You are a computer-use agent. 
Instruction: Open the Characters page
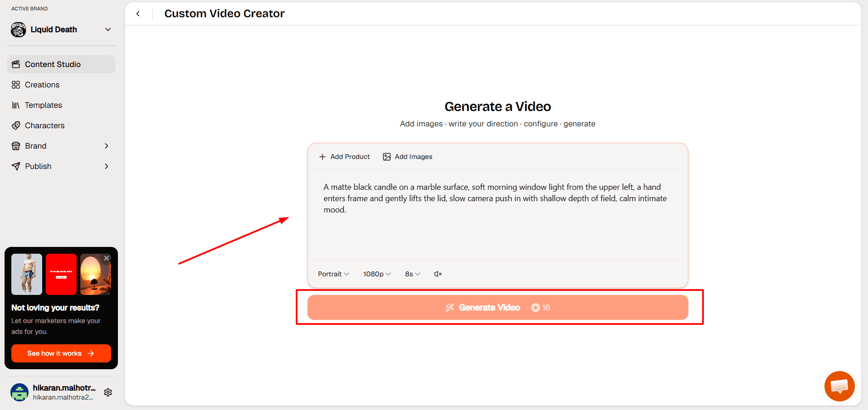pyautogui.click(x=61, y=125)
